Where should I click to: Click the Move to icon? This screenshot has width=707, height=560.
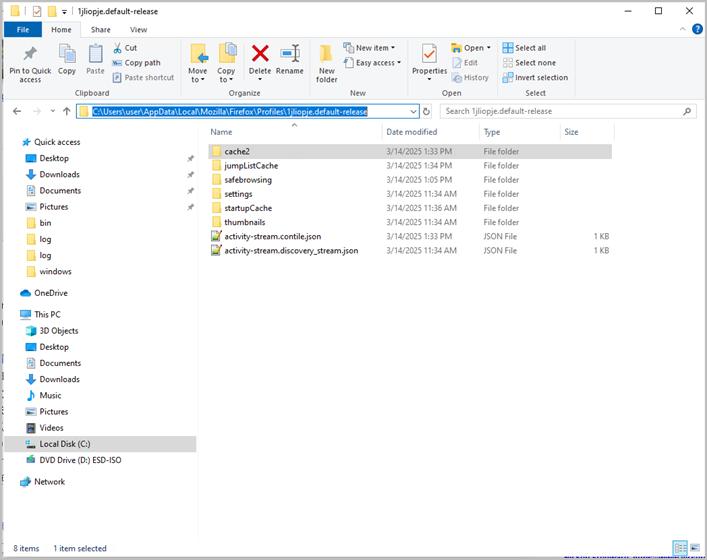click(x=198, y=54)
